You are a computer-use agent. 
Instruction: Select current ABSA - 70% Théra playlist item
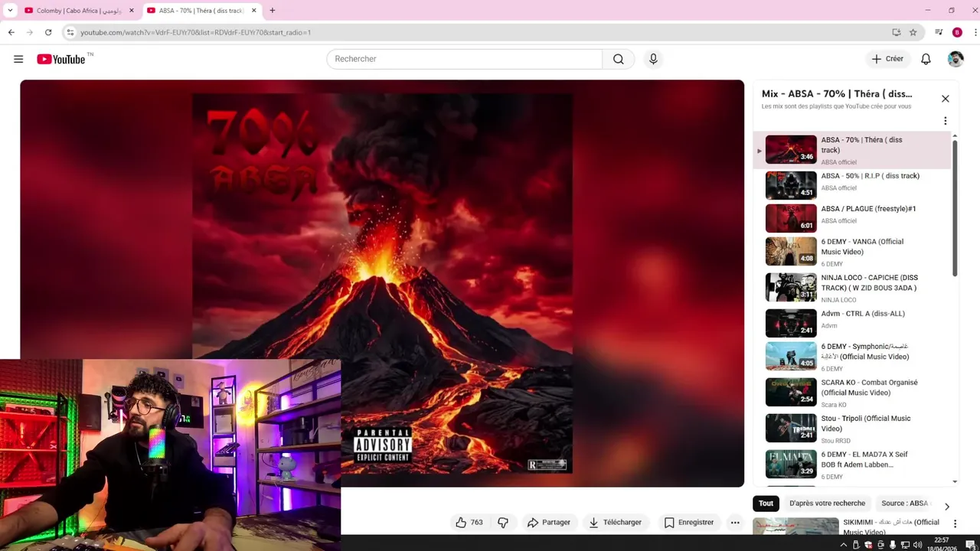(x=851, y=150)
